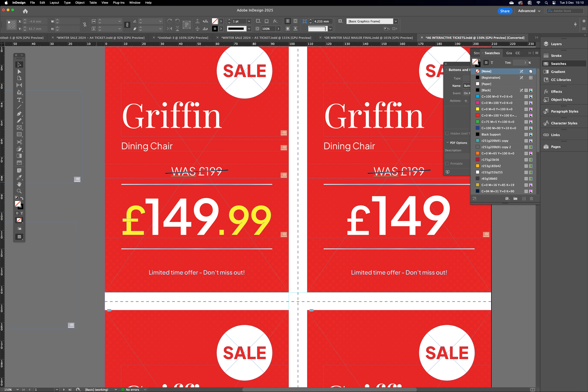This screenshot has height=392, width=588.
Task: Click new color group folder icon
Action: (x=515, y=199)
